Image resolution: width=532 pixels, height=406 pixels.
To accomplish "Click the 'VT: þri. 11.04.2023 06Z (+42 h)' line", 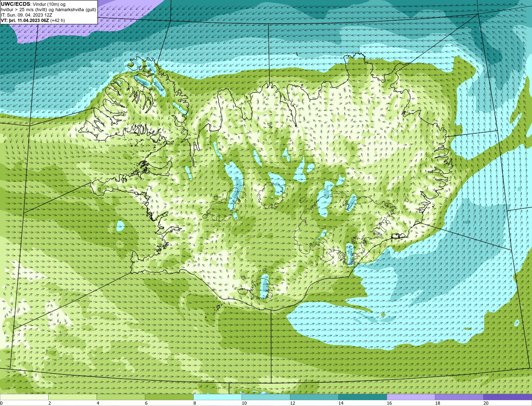I will pyautogui.click(x=33, y=20).
